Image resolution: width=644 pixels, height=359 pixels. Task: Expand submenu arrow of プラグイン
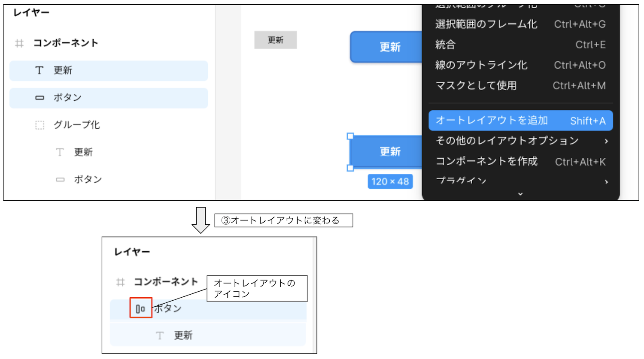(606, 182)
